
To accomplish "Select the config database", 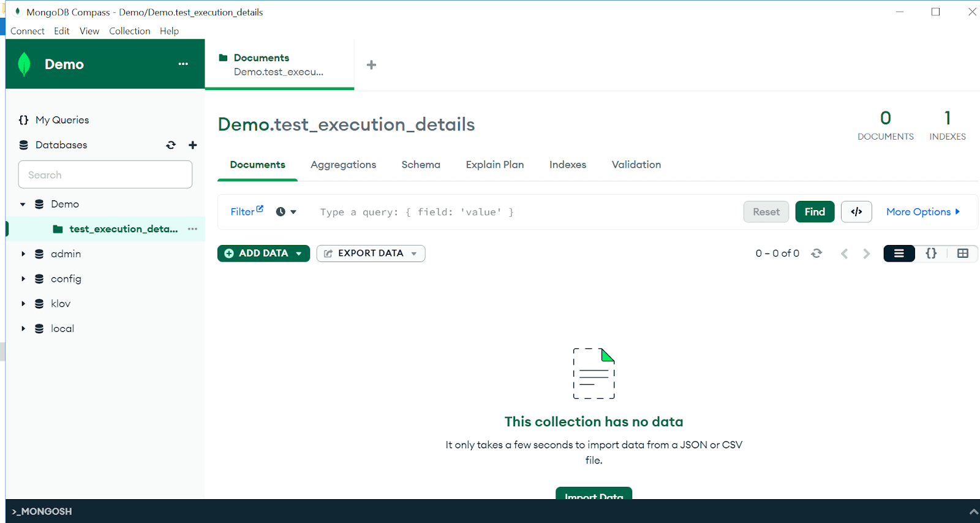I will tap(66, 279).
